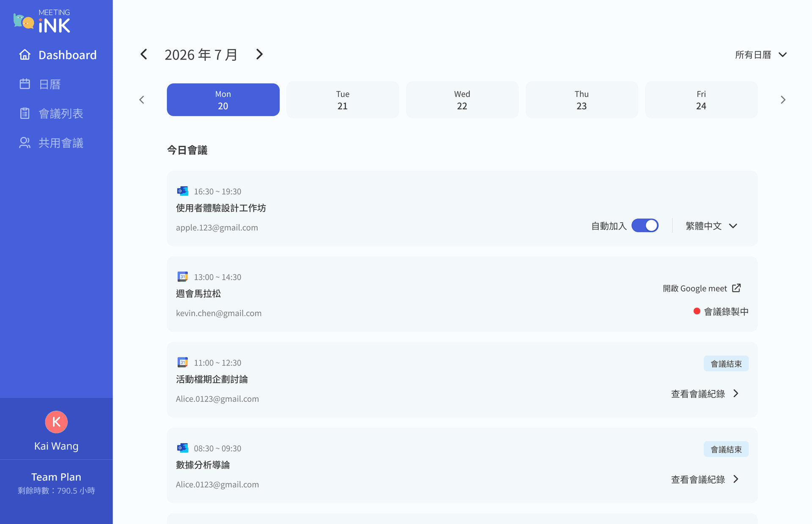Viewport: 812px width, 524px height.
Task: Go to previous month arrow
Action: coord(144,54)
